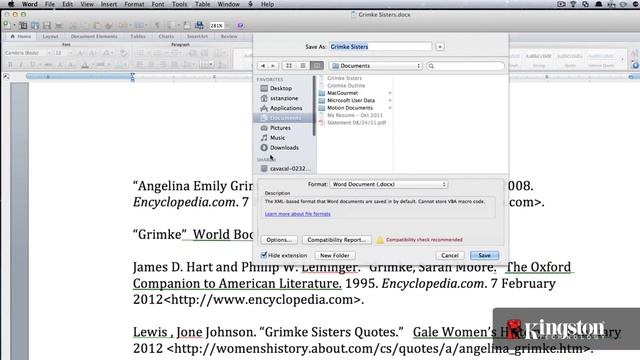Screen dimensions: 640x360
Task: Switch Save dialog to column view
Action: (317, 66)
